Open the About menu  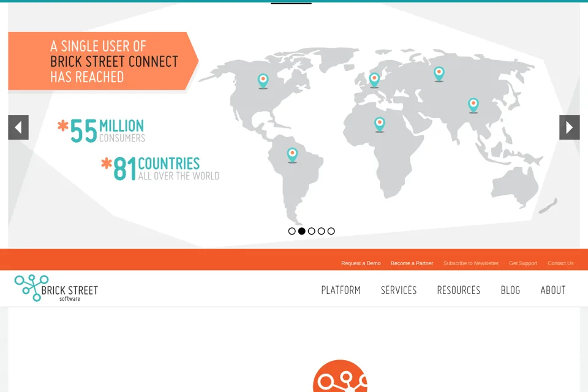pos(552,290)
